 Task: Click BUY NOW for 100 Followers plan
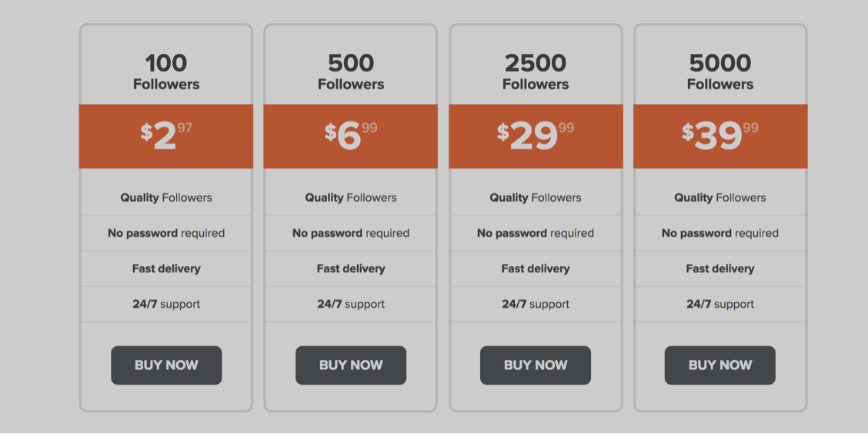click(166, 365)
